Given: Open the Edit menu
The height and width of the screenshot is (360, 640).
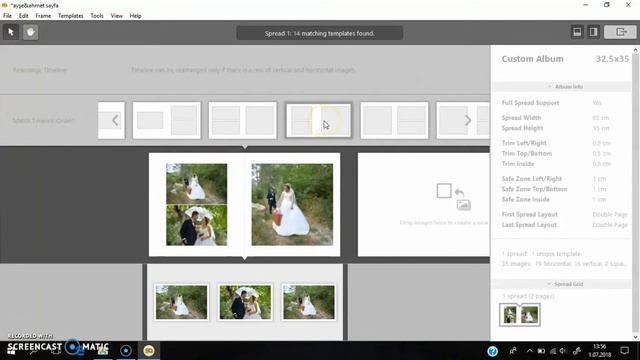Looking at the screenshot, I should (24, 16).
